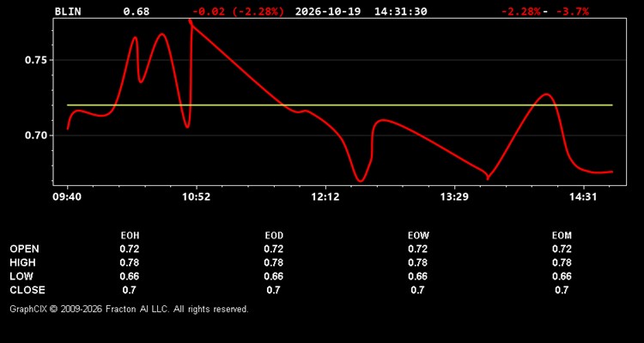This screenshot has height=343, width=644.
Task: Click the HIGH row label
Action: pos(22,262)
